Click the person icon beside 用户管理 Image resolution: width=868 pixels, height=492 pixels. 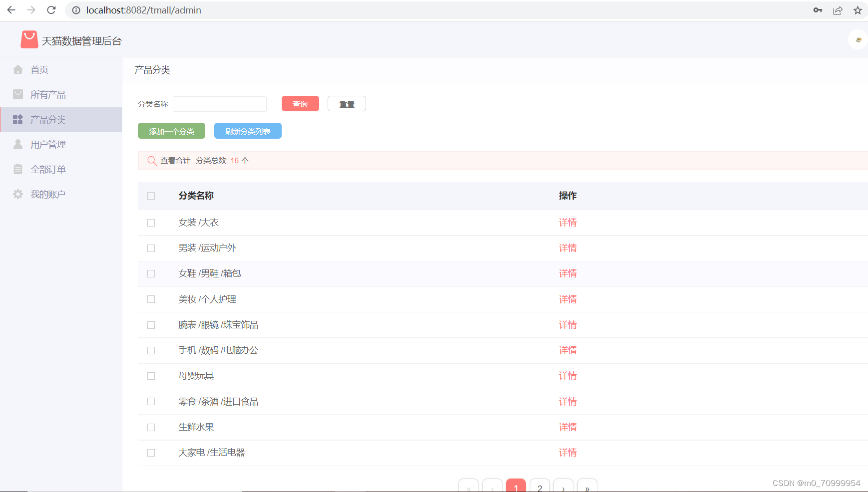click(x=18, y=144)
